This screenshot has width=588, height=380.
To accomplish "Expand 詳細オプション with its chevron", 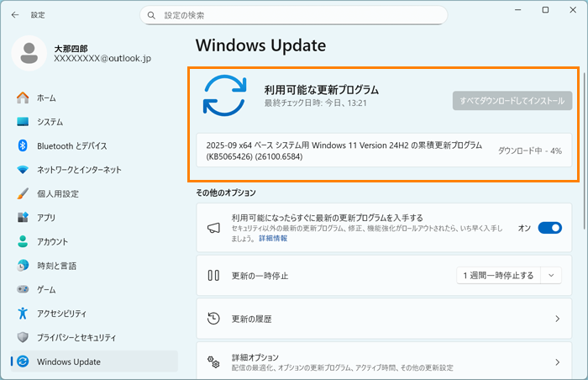I will point(558,362).
